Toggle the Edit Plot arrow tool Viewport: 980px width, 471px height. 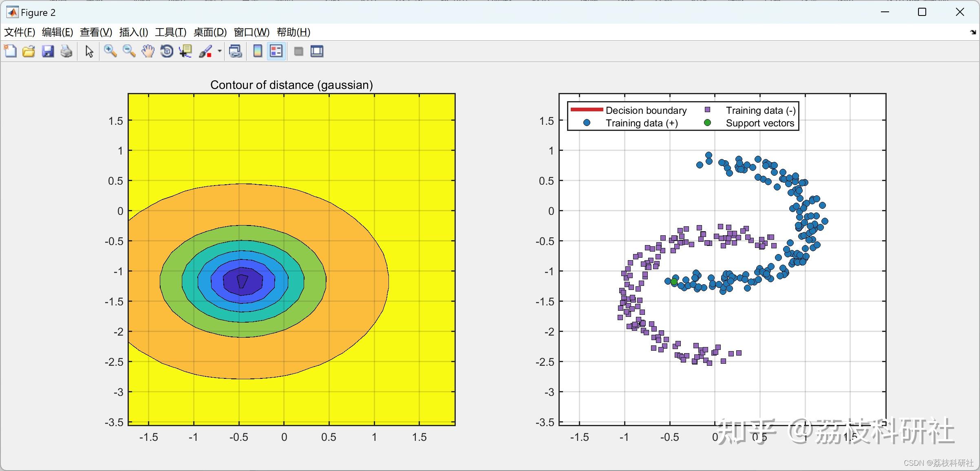coord(89,51)
